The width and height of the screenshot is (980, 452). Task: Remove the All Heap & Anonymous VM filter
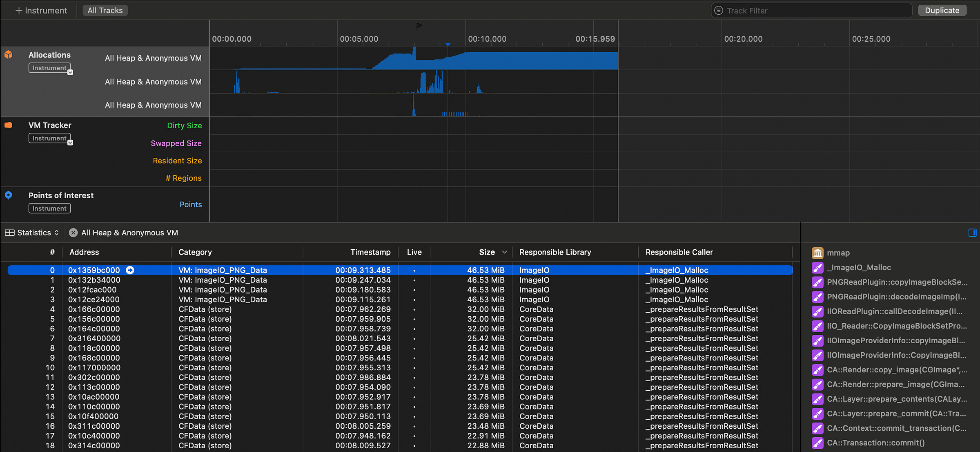coord(73,233)
